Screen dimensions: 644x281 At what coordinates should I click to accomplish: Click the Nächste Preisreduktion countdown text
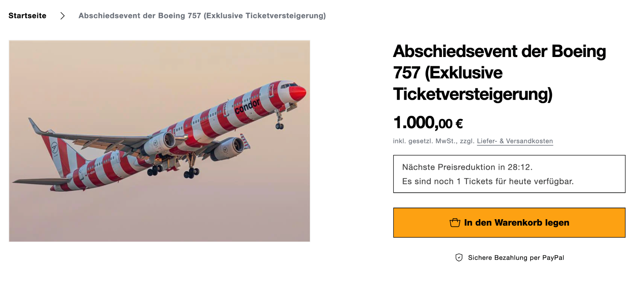467,167
